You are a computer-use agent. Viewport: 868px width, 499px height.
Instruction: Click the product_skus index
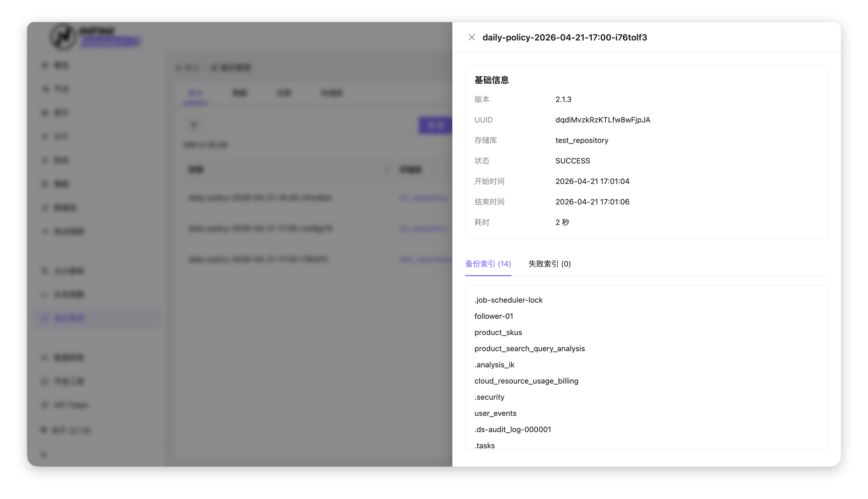coord(498,332)
